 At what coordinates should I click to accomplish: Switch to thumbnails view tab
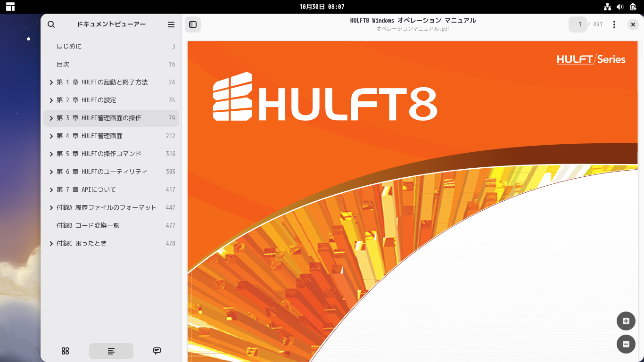click(x=66, y=351)
